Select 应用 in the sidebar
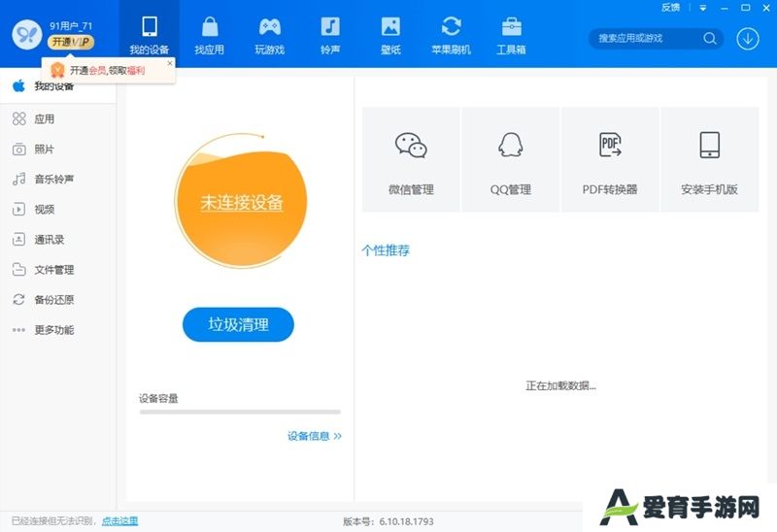This screenshot has width=777, height=532. (x=58, y=118)
